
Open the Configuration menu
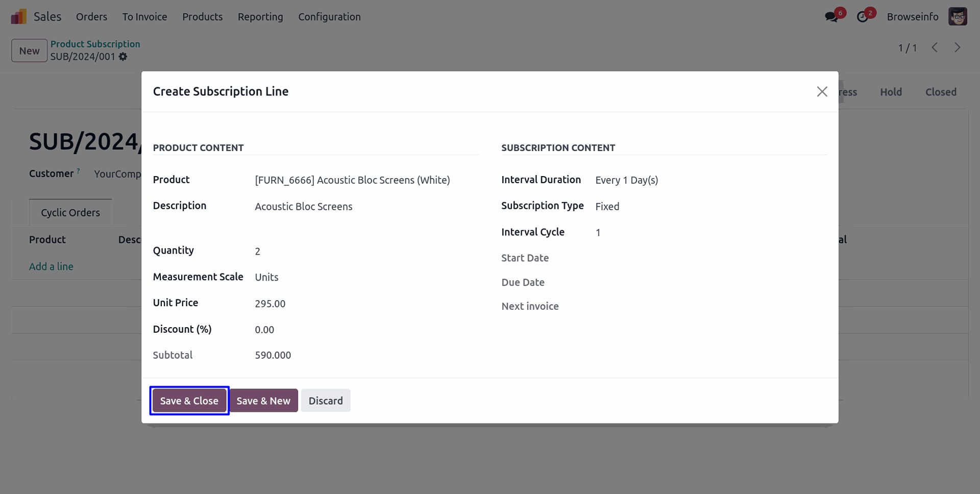[329, 17]
